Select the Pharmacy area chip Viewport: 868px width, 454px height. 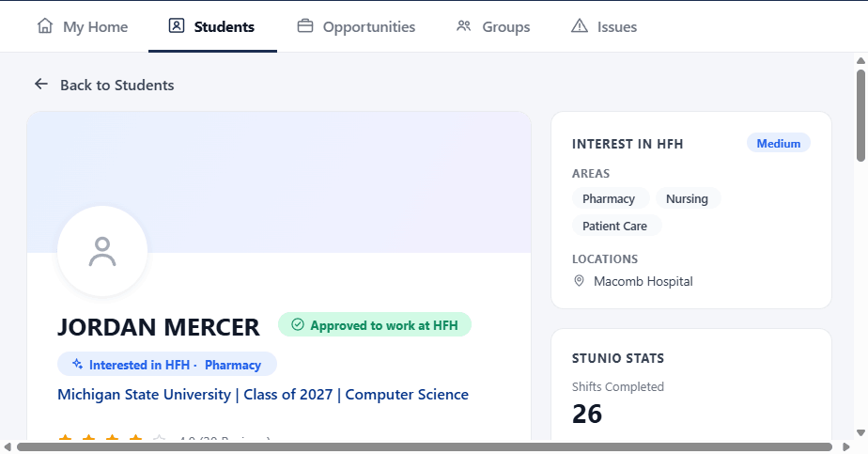[x=609, y=198]
